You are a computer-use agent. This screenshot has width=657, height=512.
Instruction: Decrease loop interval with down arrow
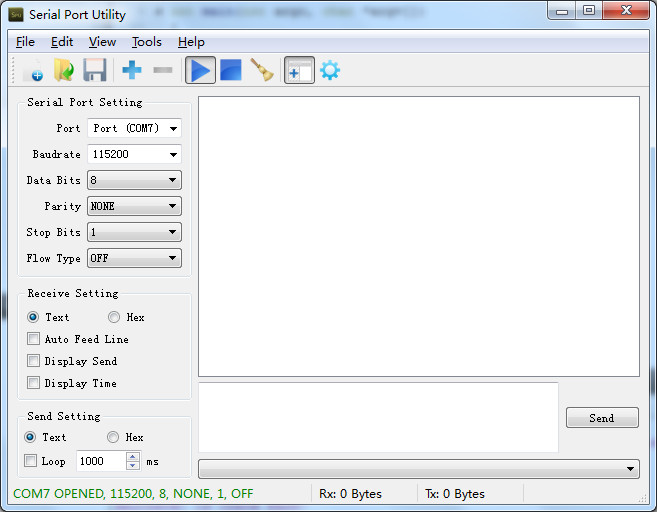(x=133, y=466)
